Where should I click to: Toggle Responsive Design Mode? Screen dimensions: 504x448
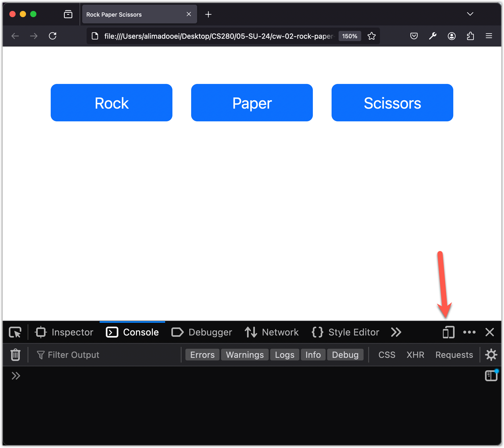[x=449, y=332]
